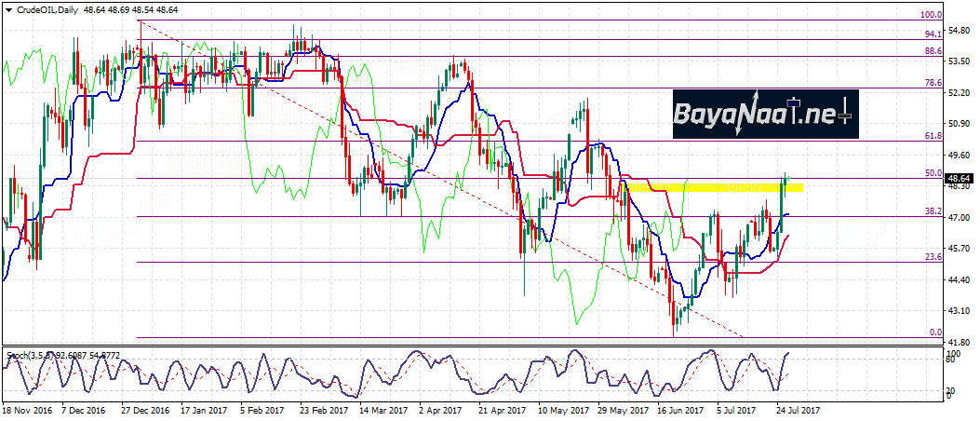This screenshot has height=421, width=980.
Task: Click the BayaNaat.net watermark logo
Action: click(763, 114)
